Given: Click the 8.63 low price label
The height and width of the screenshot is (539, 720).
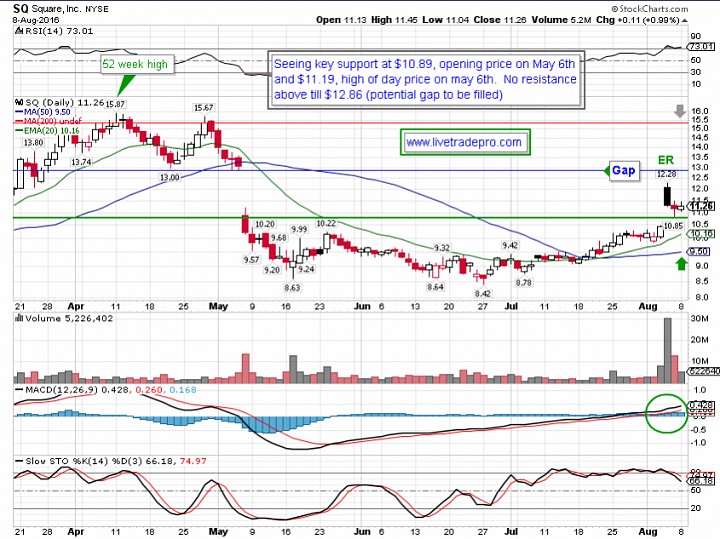Looking at the screenshot, I should tap(292, 288).
